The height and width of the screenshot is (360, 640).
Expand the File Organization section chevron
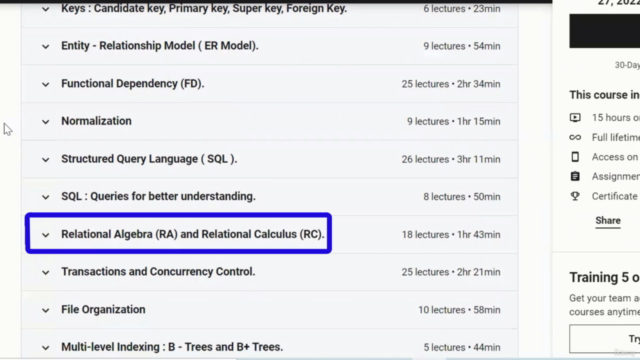[x=45, y=310]
